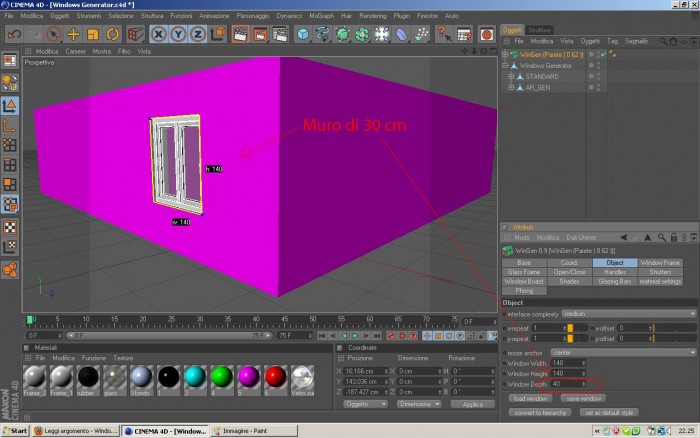This screenshot has height=438, width=700.
Task: Add array modeling object icon
Action: [362, 34]
